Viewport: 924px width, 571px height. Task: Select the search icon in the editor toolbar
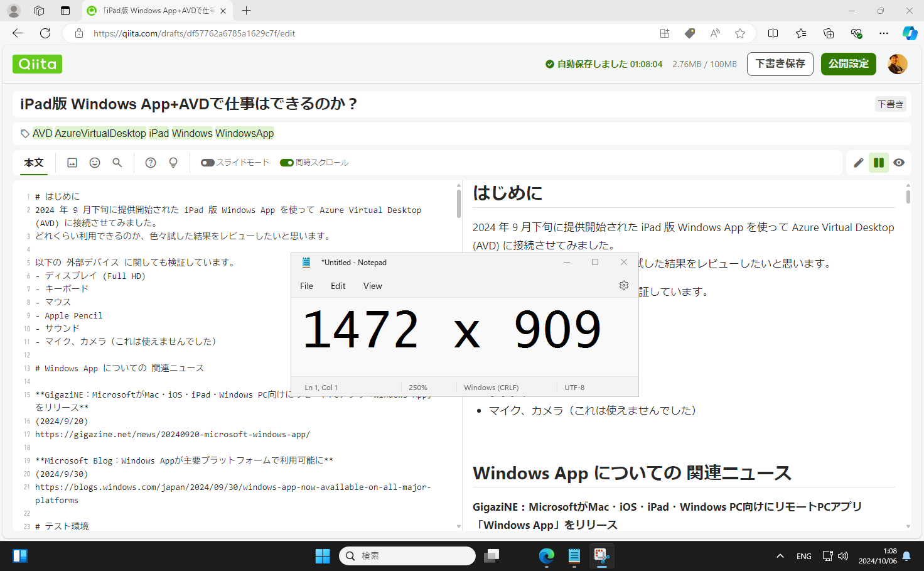pos(117,162)
